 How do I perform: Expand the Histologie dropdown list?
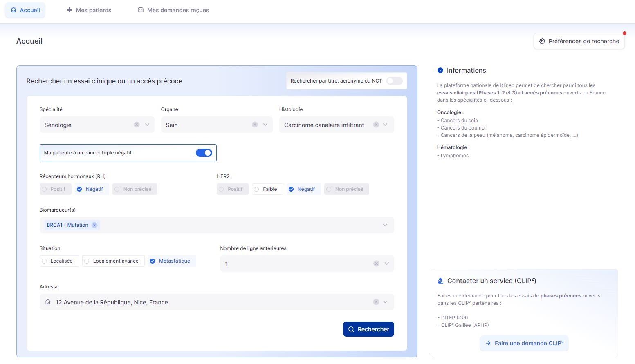pos(385,125)
